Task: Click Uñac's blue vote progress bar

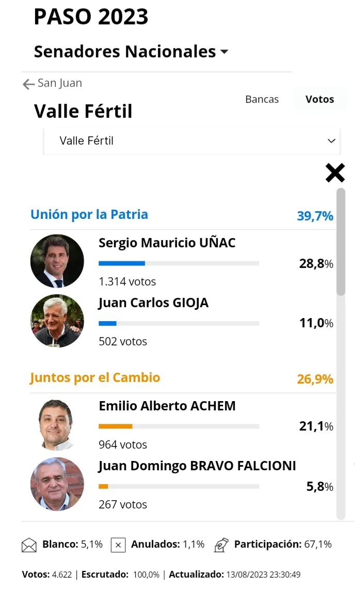Action: [x=179, y=263]
